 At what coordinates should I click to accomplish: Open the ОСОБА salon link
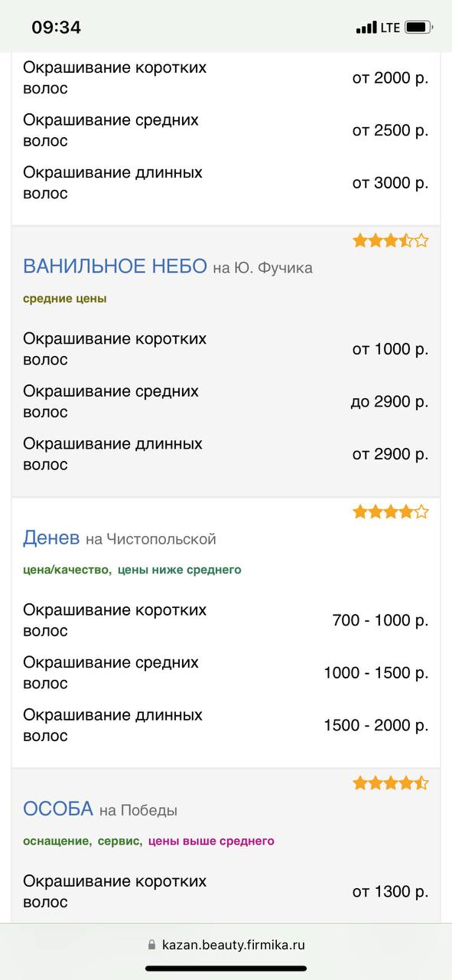pyautogui.click(x=58, y=808)
